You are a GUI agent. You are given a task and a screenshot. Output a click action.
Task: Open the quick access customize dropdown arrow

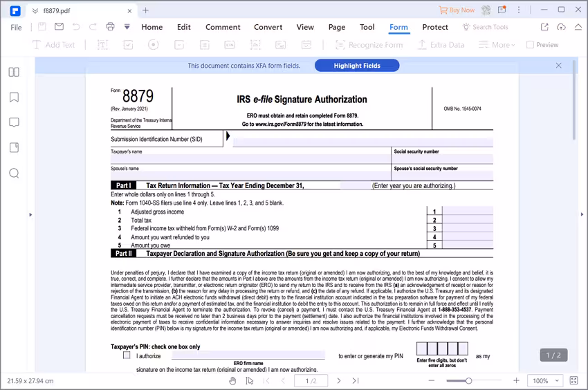point(127,27)
